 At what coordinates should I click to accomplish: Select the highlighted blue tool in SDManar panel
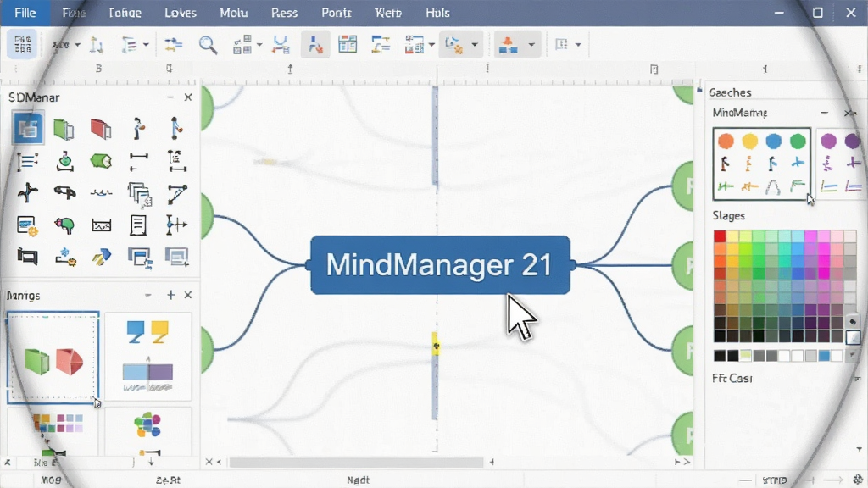point(28,129)
